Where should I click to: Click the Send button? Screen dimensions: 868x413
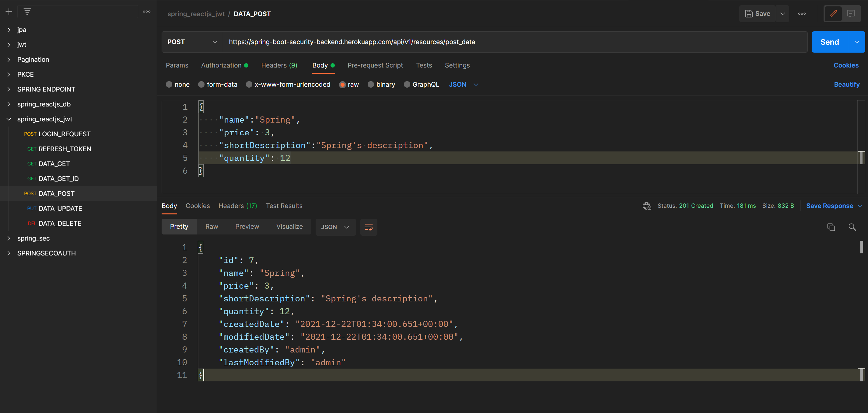[x=830, y=42]
